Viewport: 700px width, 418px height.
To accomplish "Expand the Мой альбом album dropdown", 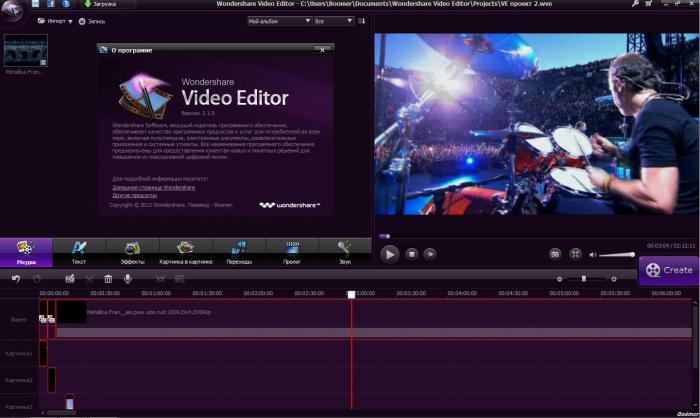I will 279,21.
